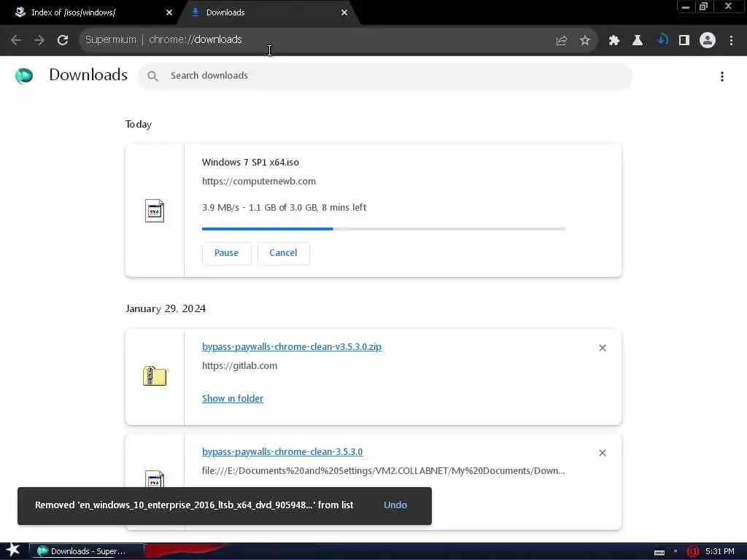Screen dimensions: 747x560
Task: Remove bypass-paywalls-chrome-clean-v3.5.3.0.zip from list
Action: pyautogui.click(x=603, y=348)
